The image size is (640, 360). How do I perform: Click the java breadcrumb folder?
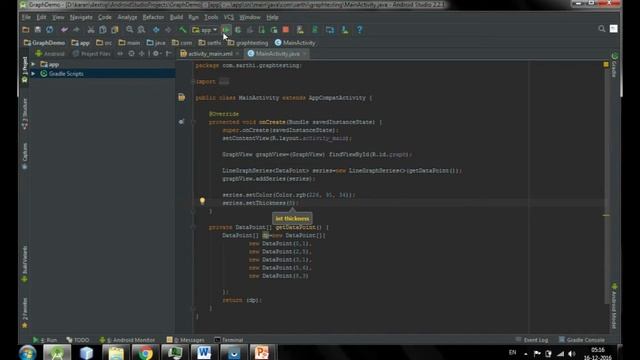click(x=156, y=43)
